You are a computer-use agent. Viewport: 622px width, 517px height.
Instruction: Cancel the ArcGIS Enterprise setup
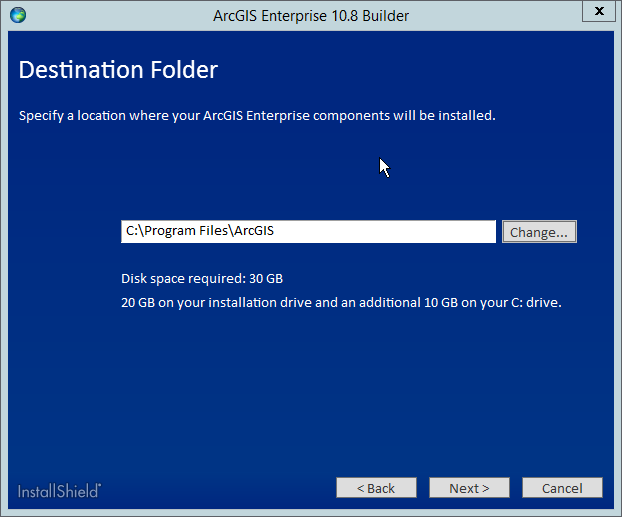(x=561, y=488)
